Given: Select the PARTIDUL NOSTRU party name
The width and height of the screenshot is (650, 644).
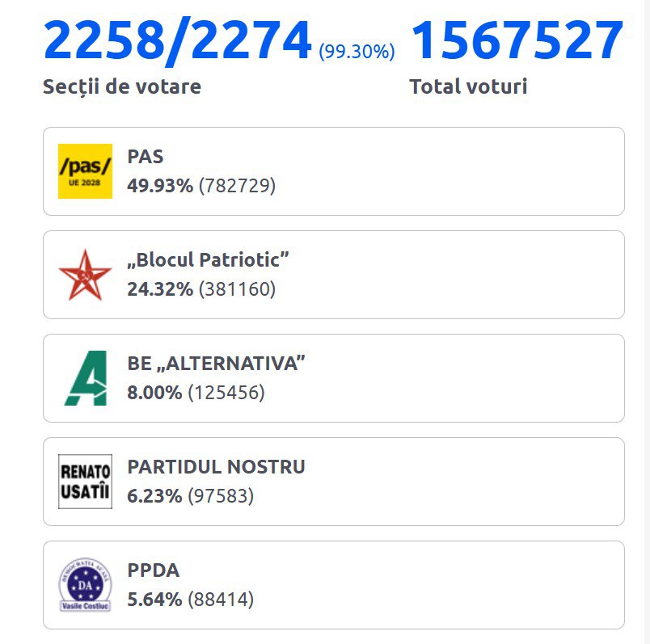Looking at the screenshot, I should (x=216, y=467).
